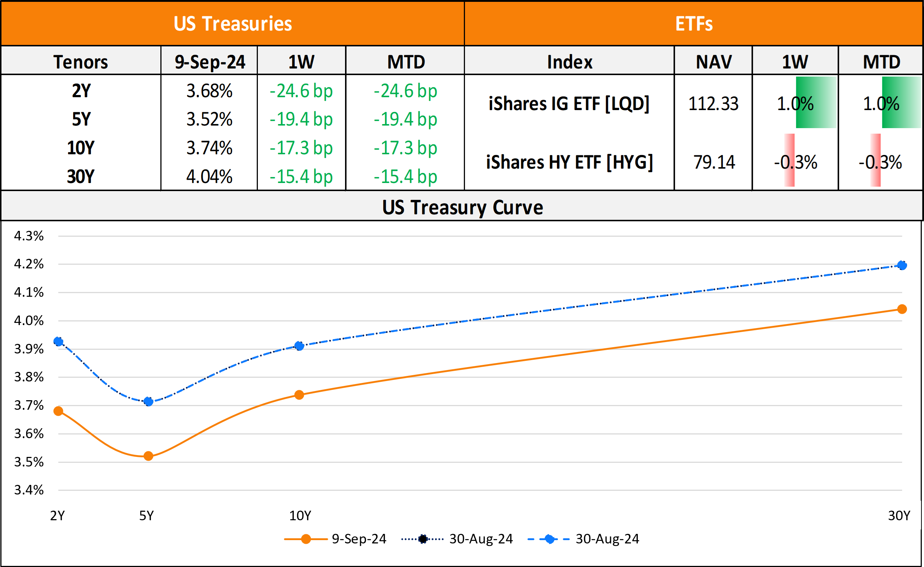Select the iShares HY ETF [HYG] row label
The height and width of the screenshot is (567, 924).
coord(569,162)
